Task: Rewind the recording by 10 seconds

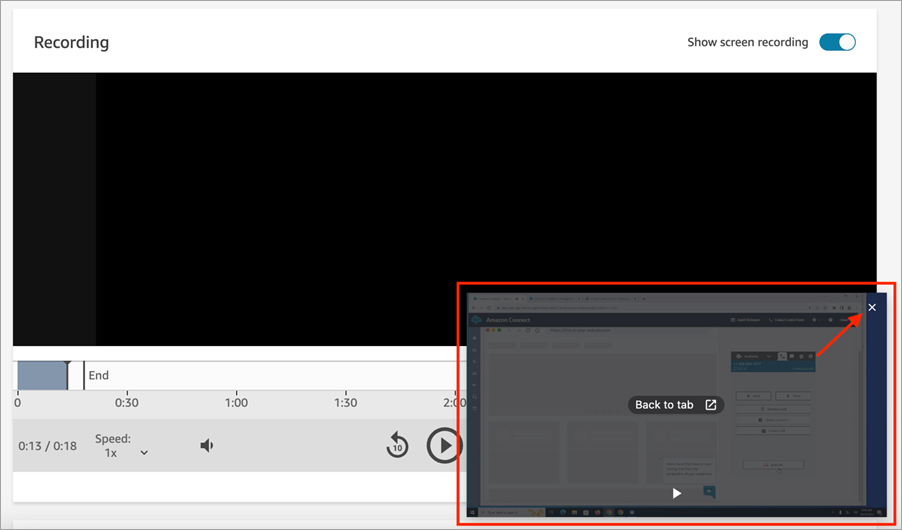Action: pos(397,445)
